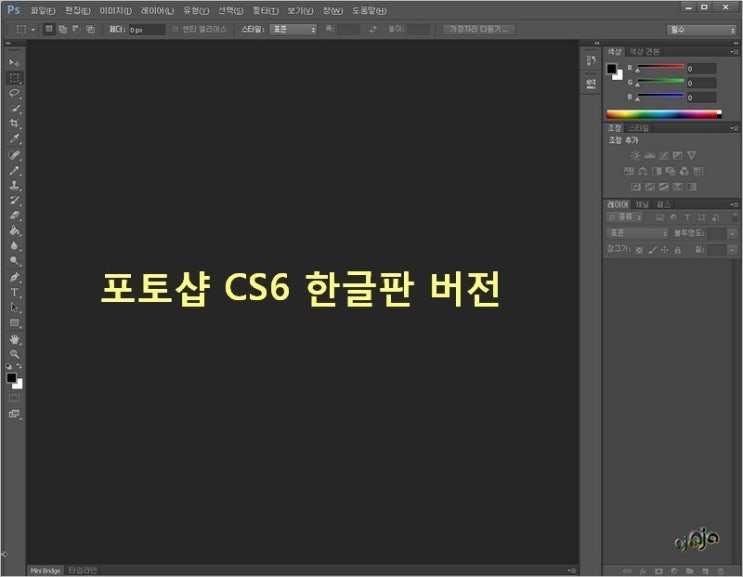Select the Quick Selection tool

[14, 108]
